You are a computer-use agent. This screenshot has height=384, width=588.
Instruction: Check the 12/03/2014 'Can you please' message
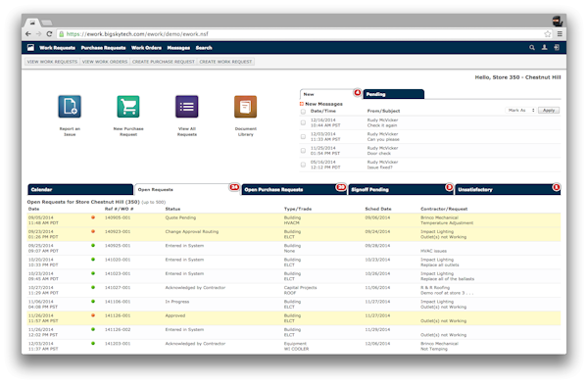pyautogui.click(x=303, y=136)
